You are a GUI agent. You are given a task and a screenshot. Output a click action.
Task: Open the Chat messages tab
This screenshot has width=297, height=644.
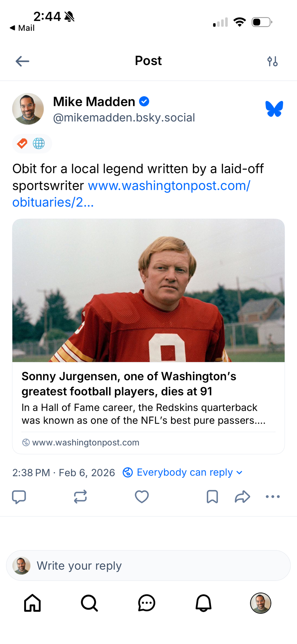(147, 603)
